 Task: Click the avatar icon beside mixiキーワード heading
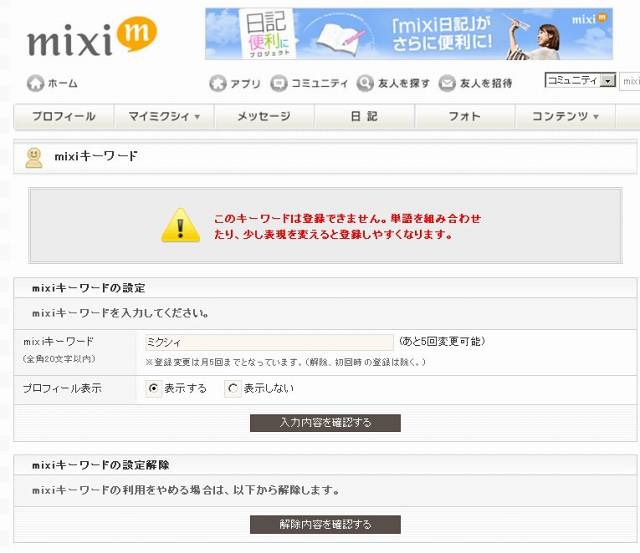[x=34, y=158]
